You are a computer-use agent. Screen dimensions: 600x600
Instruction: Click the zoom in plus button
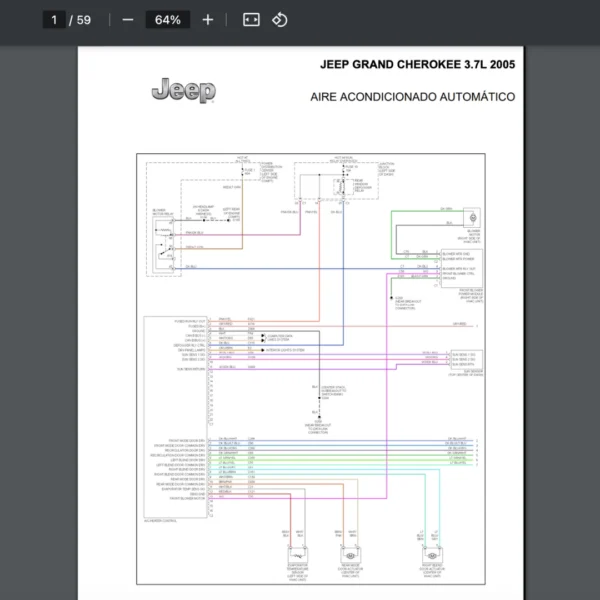coord(207,20)
